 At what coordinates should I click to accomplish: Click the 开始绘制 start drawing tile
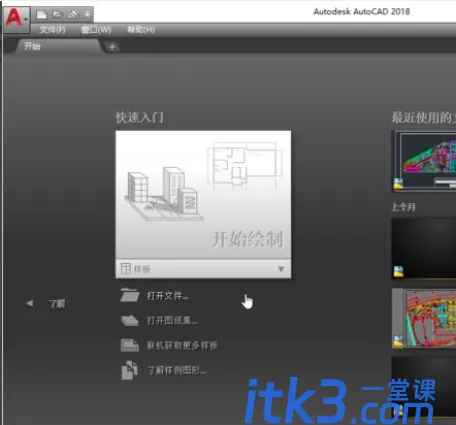click(203, 195)
